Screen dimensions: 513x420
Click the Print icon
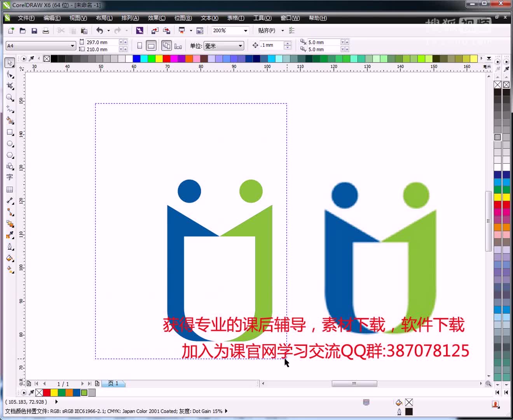tap(45, 31)
